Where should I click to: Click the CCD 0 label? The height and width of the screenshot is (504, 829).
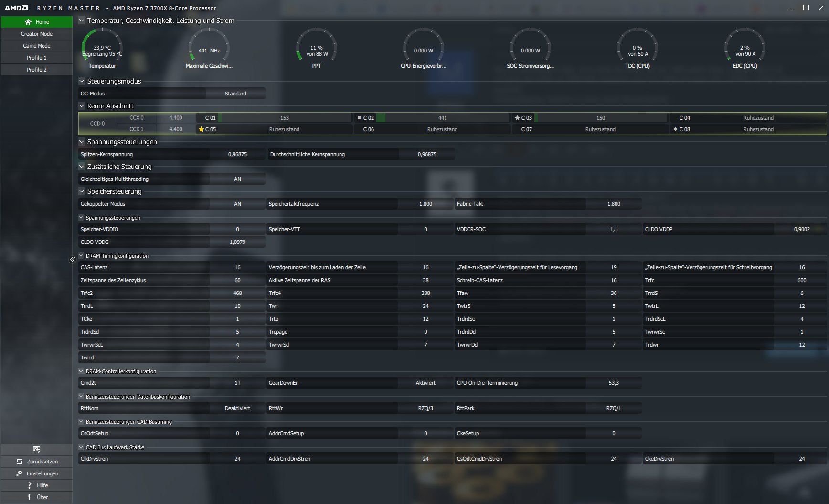(97, 124)
